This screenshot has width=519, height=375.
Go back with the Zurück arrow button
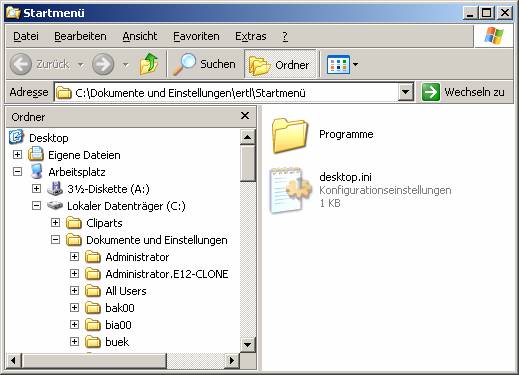click(21, 64)
